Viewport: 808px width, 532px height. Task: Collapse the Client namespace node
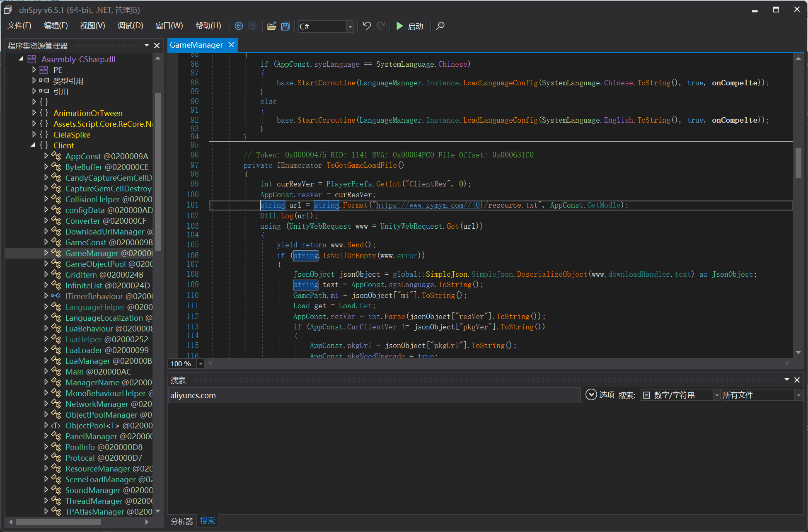tap(33, 145)
